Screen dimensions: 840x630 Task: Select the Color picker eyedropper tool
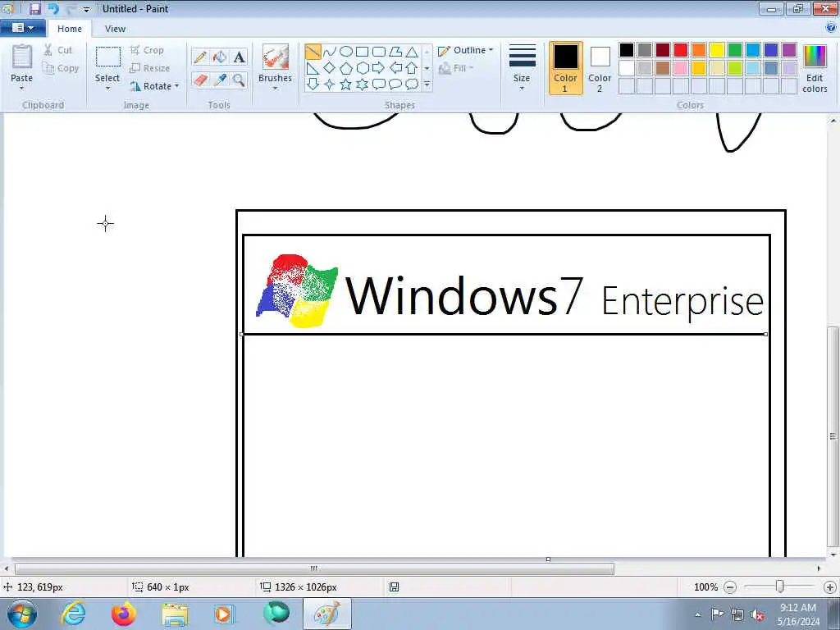[220, 80]
